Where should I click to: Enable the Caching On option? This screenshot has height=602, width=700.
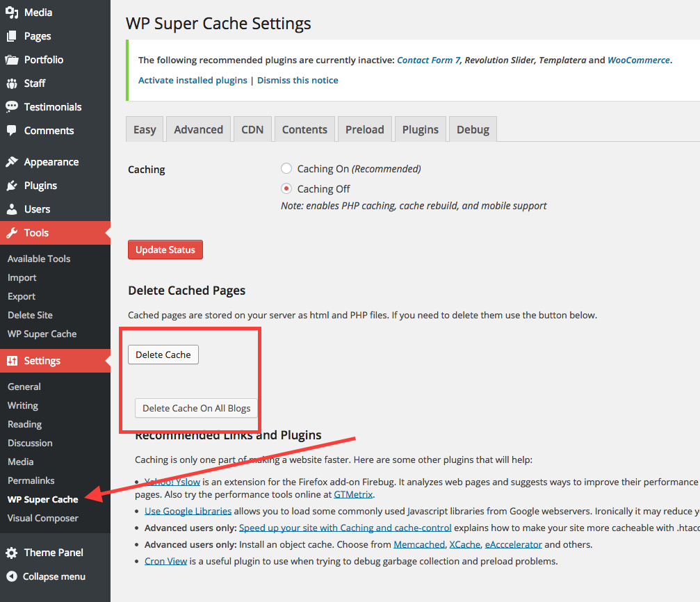point(286,168)
